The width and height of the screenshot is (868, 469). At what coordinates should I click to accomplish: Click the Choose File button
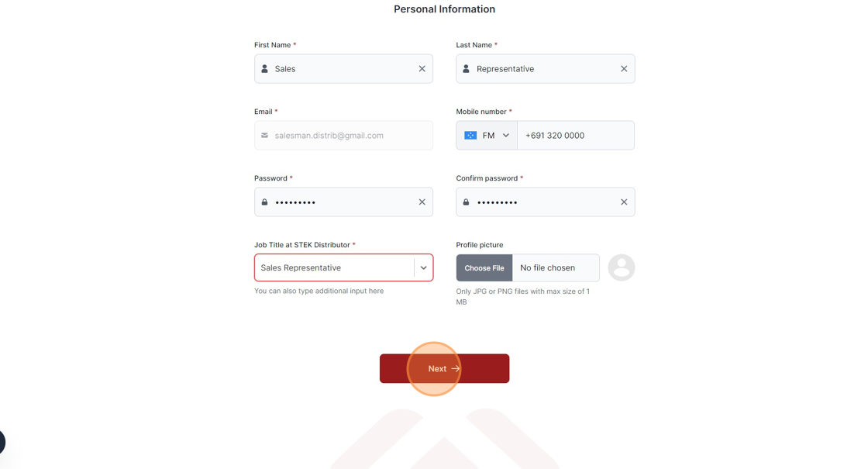coord(484,268)
